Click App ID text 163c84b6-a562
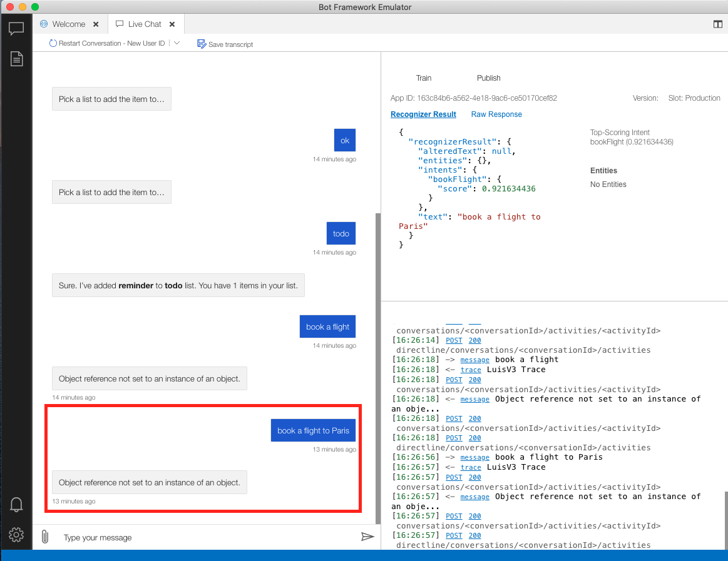This screenshot has width=728, height=561. (x=474, y=98)
